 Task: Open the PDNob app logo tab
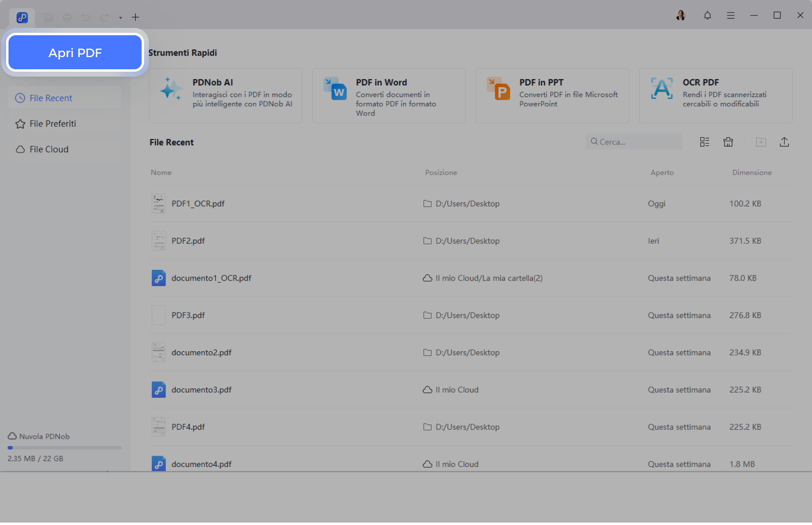point(22,17)
